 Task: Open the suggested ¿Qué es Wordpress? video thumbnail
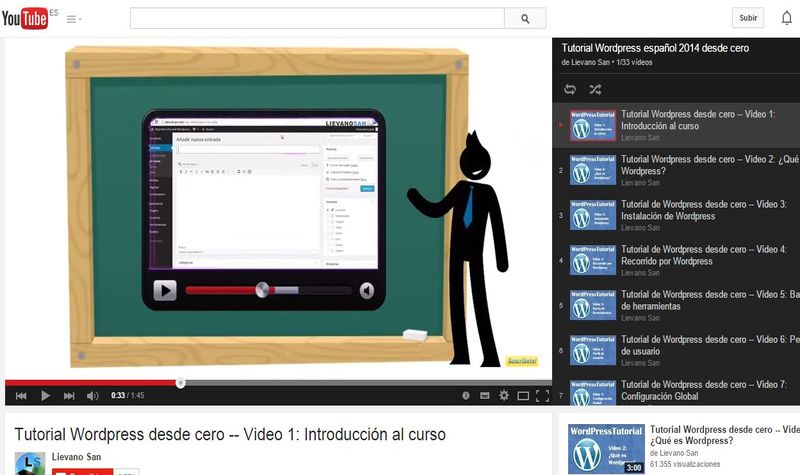606,449
